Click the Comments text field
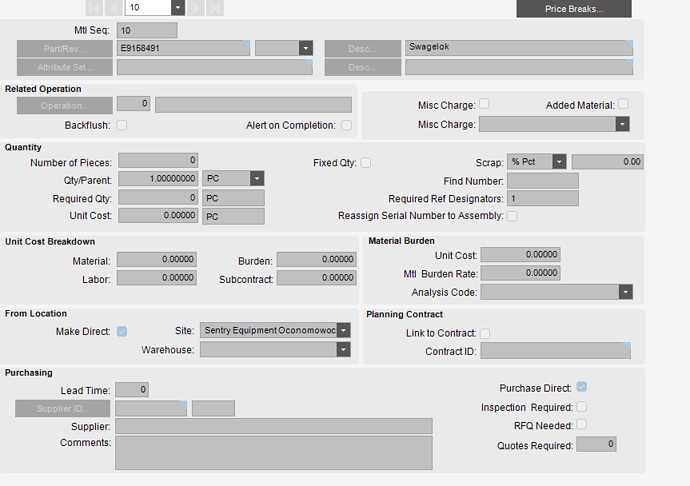Image resolution: width=690 pixels, height=486 pixels. coord(274,453)
